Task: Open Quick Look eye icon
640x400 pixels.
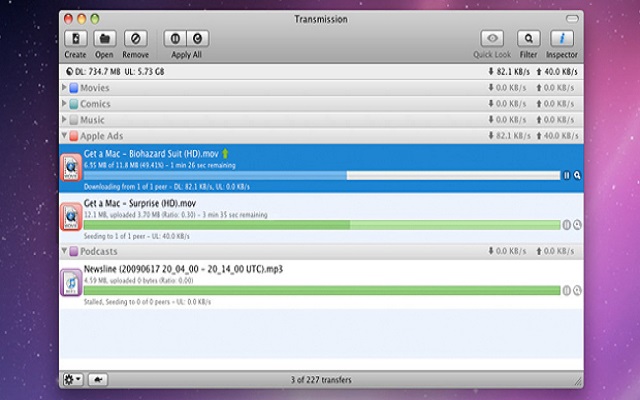Action: click(x=492, y=39)
